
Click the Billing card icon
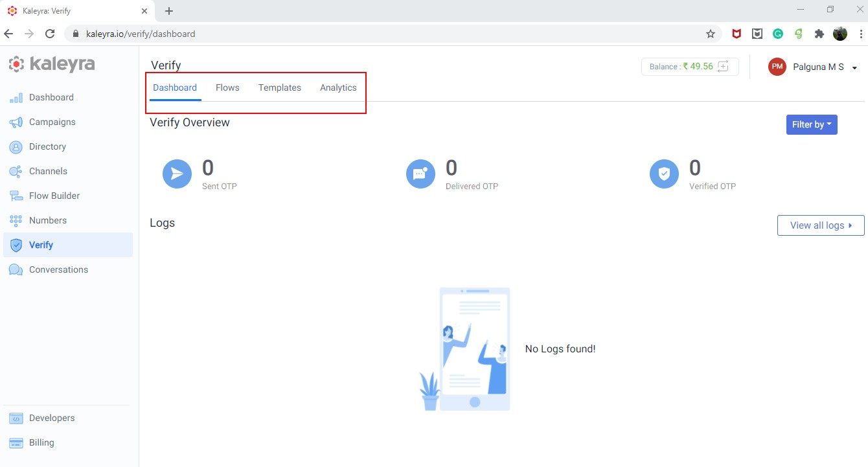click(x=16, y=443)
